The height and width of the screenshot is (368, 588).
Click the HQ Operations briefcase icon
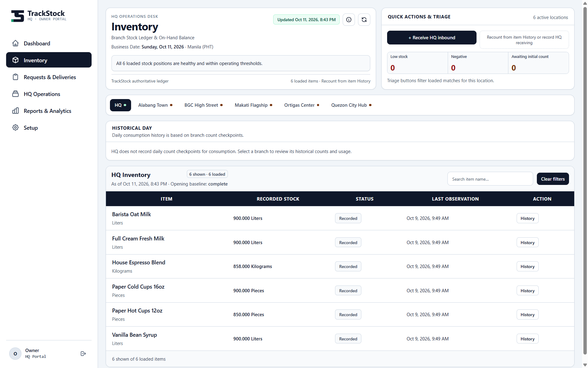[x=16, y=94]
